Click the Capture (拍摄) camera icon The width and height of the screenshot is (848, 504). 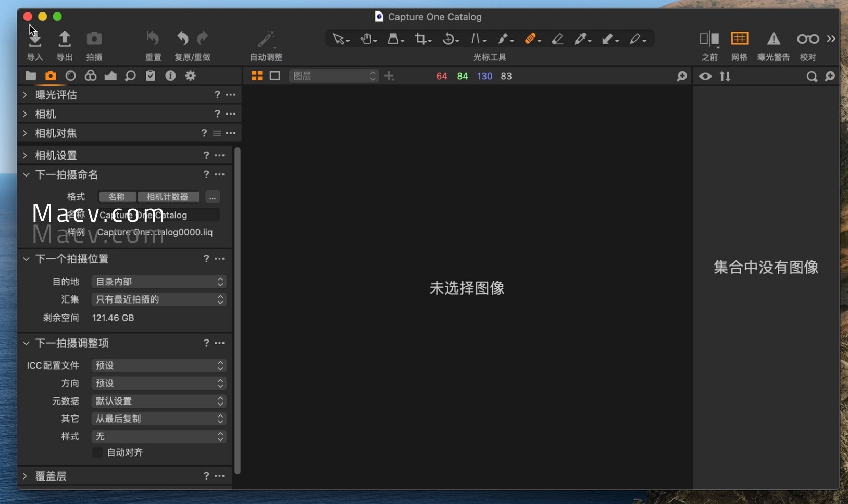pyautogui.click(x=94, y=39)
